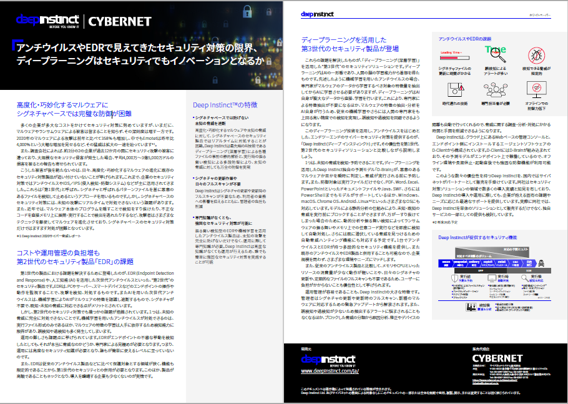The width and height of the screenshot is (568, 404).
Task: Click the blue title of the icon infographic box
Action: point(465,39)
